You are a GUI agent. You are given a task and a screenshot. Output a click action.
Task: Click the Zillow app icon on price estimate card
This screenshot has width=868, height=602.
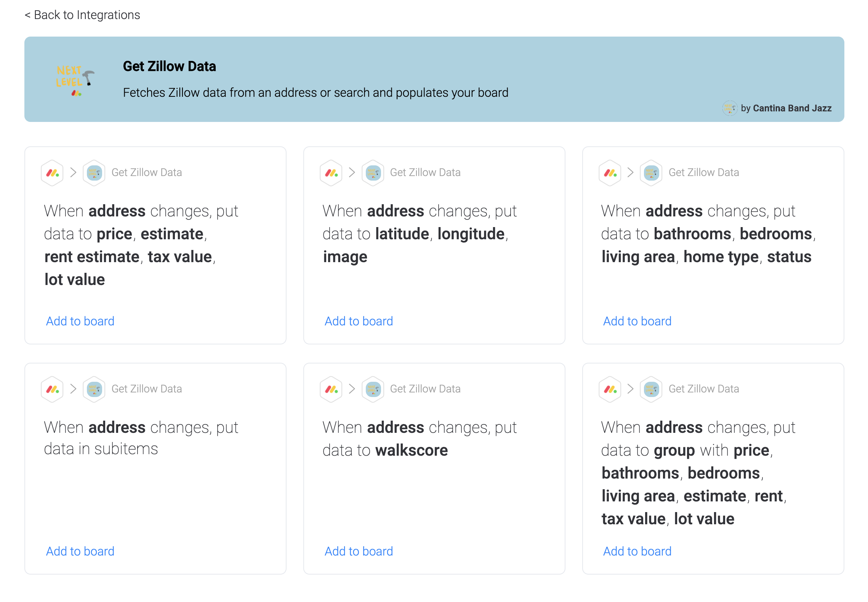[94, 173]
